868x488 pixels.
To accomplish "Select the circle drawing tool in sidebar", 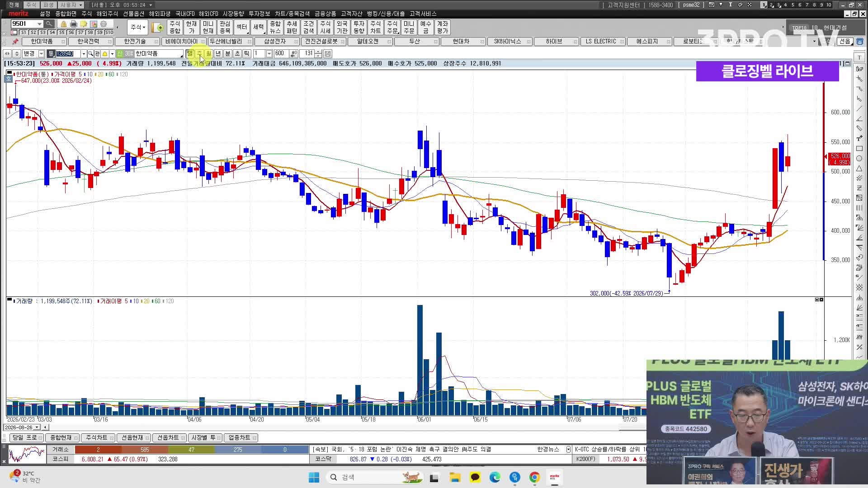I will [859, 159].
